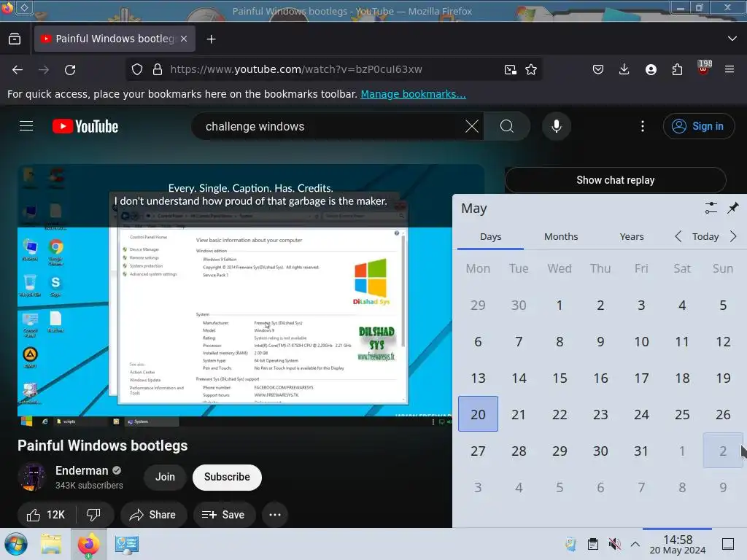Go to the YouTube home logo
This screenshot has width=747, height=560.
tap(85, 126)
